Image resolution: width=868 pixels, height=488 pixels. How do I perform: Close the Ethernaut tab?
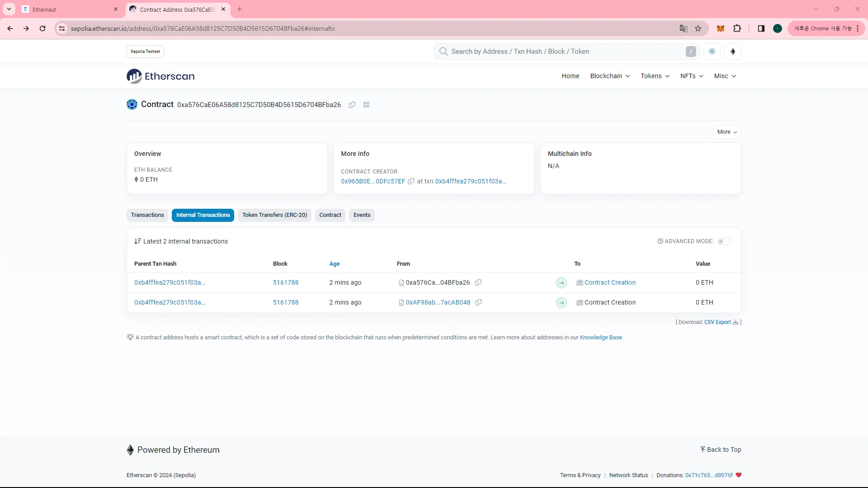click(116, 9)
